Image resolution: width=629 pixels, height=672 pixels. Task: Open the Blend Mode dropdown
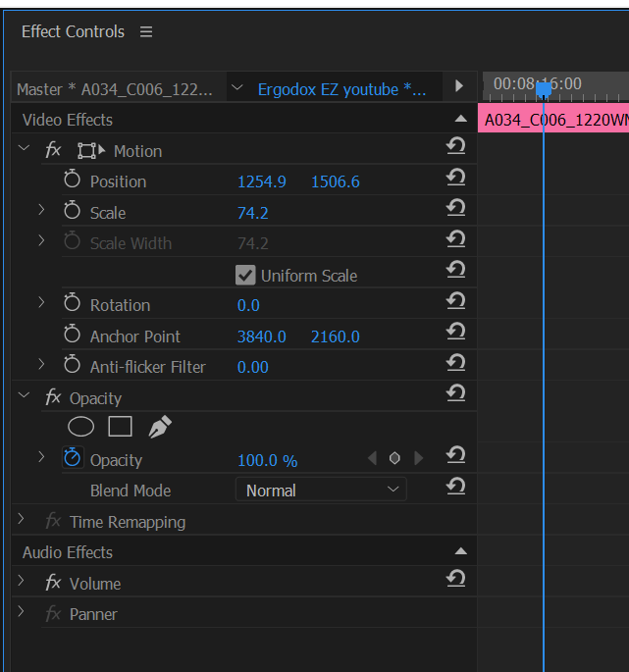321,490
